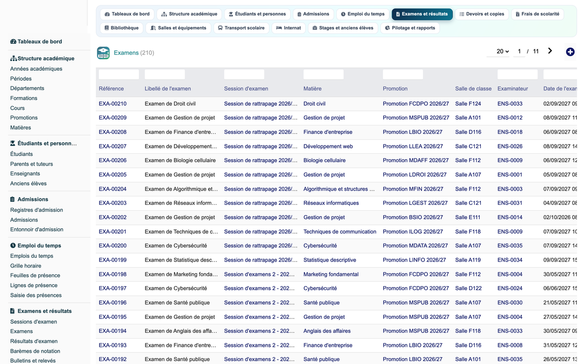
Task: Open Sessions d'examen in the sidebar
Action: point(34,322)
